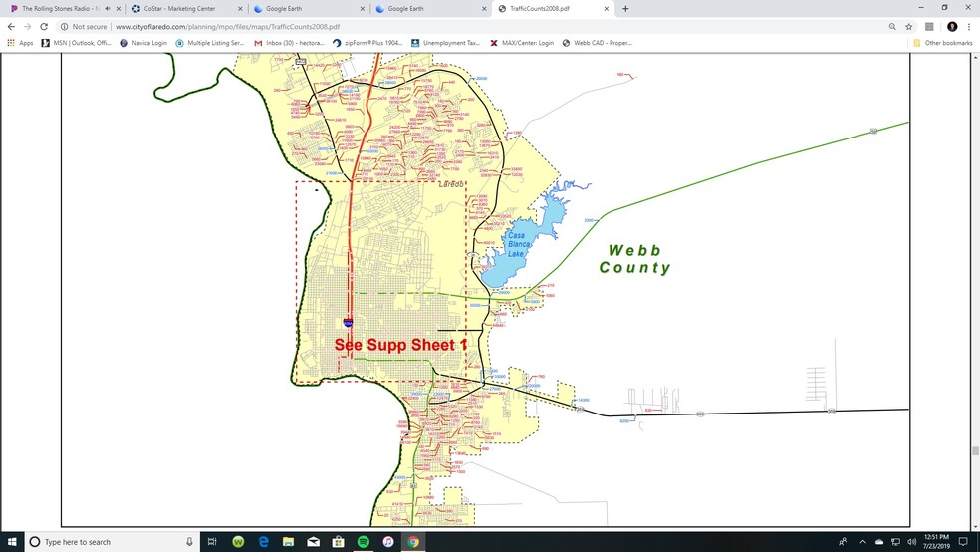Mute The Rolling Stones Radio tab audio
The width and height of the screenshot is (980, 552).
click(x=107, y=8)
